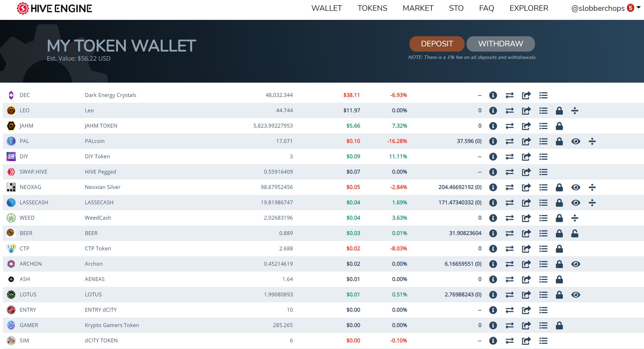Open info icon for CTP token
The image size is (644, 349).
(x=493, y=249)
